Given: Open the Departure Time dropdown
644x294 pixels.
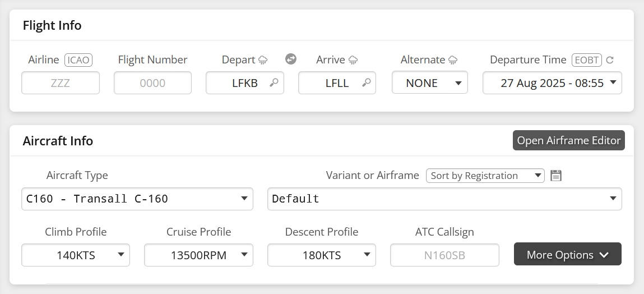Looking at the screenshot, I should point(552,83).
